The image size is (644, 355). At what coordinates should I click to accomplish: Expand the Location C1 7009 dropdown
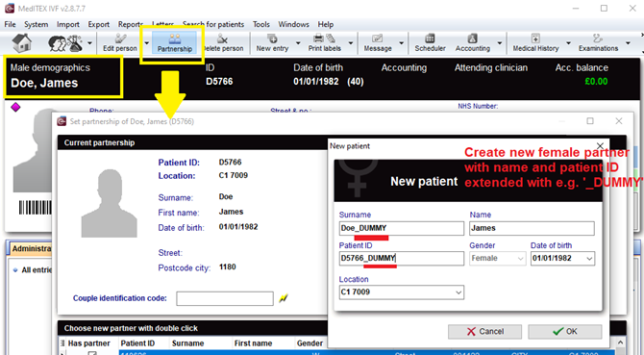[x=458, y=292]
